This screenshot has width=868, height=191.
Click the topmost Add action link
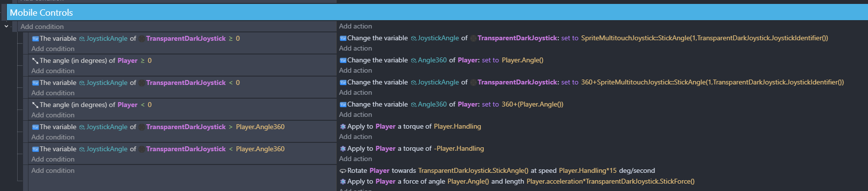[x=356, y=27]
